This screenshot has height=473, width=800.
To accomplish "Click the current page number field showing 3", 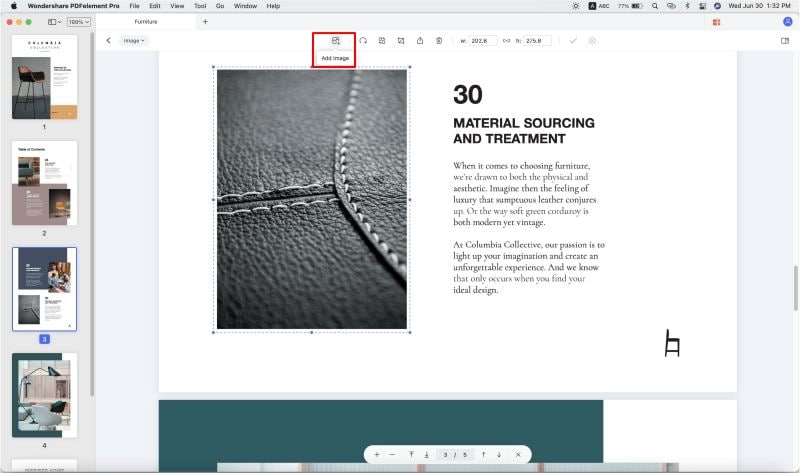I will click(445, 455).
